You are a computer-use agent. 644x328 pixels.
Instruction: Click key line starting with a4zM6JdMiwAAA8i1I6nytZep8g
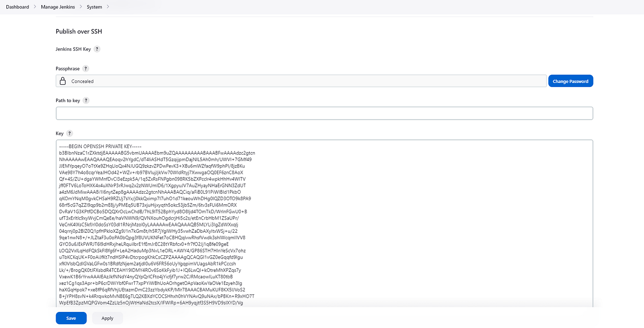pyautogui.click(x=150, y=192)
